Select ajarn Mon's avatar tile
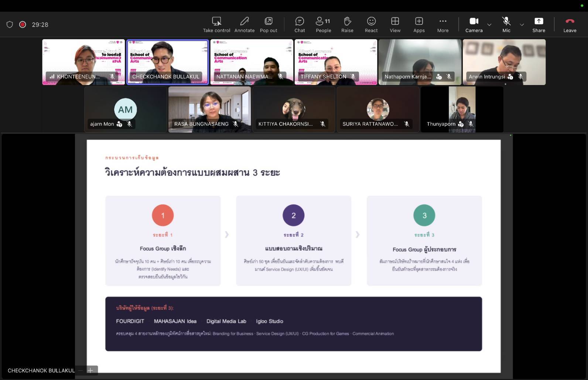The image size is (588, 380). [126, 109]
